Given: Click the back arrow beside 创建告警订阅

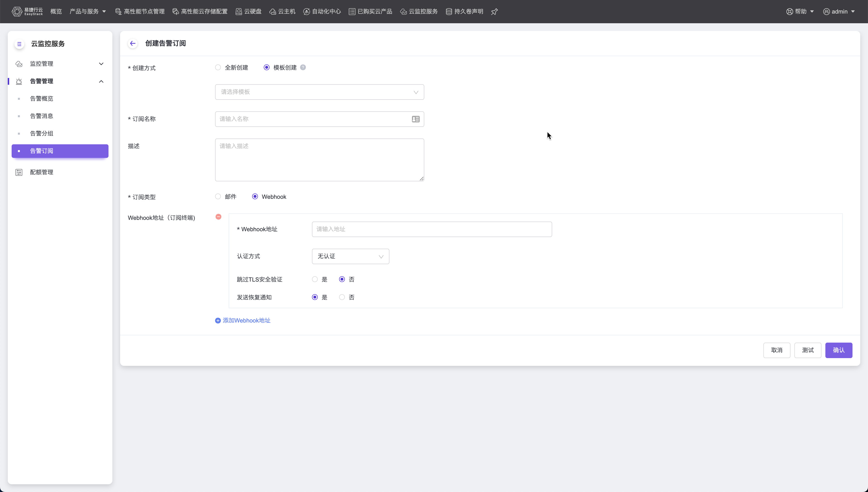Looking at the screenshot, I should [132, 43].
